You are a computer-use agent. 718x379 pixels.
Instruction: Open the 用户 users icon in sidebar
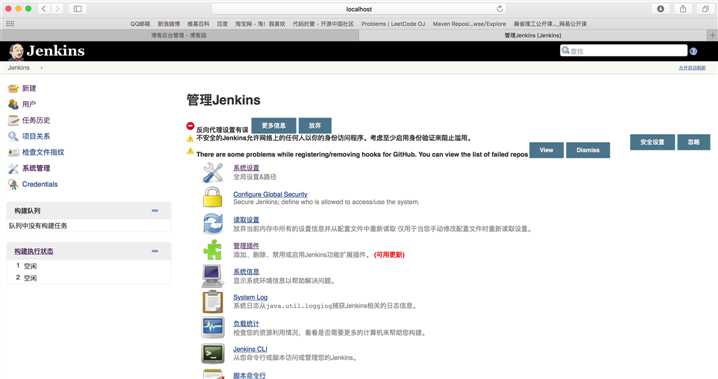[x=13, y=104]
